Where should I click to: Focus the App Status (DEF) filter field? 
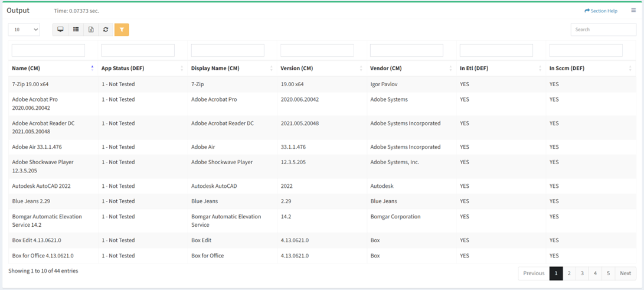coord(138,51)
